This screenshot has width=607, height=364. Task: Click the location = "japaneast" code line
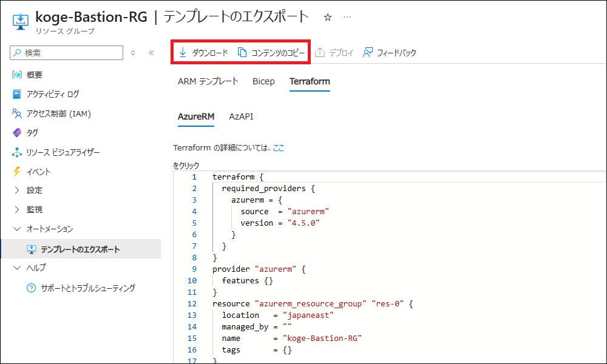277,315
